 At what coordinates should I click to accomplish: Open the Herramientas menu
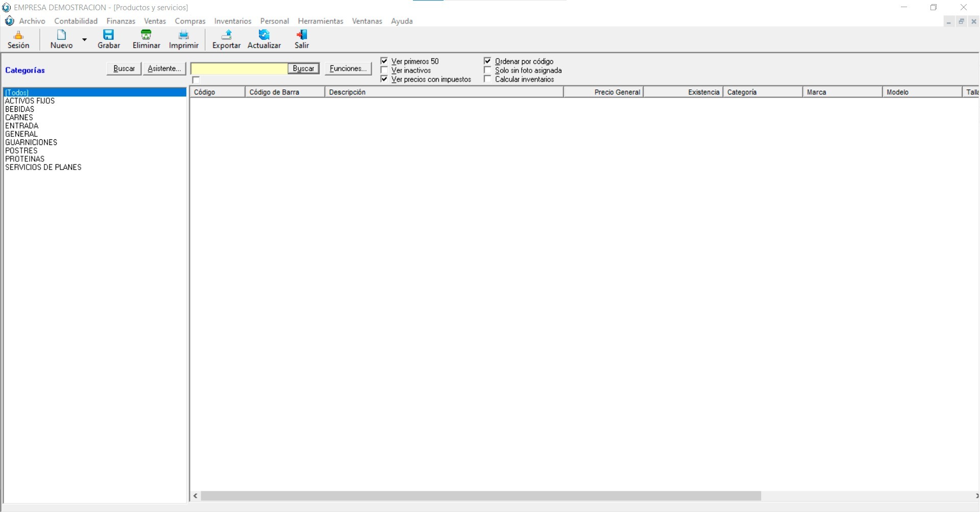[x=321, y=21]
